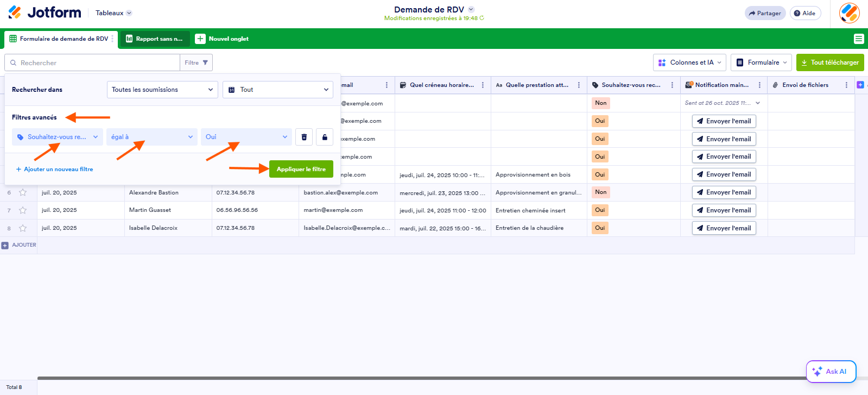Click Appliquer le filtre button

301,169
